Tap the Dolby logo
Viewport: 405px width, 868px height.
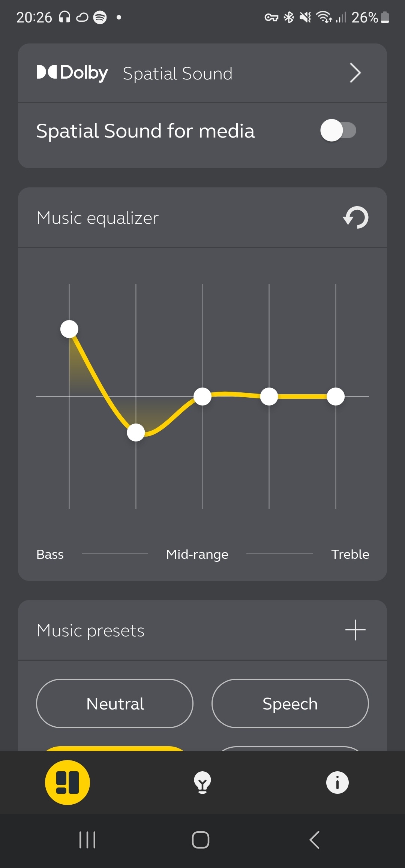72,73
